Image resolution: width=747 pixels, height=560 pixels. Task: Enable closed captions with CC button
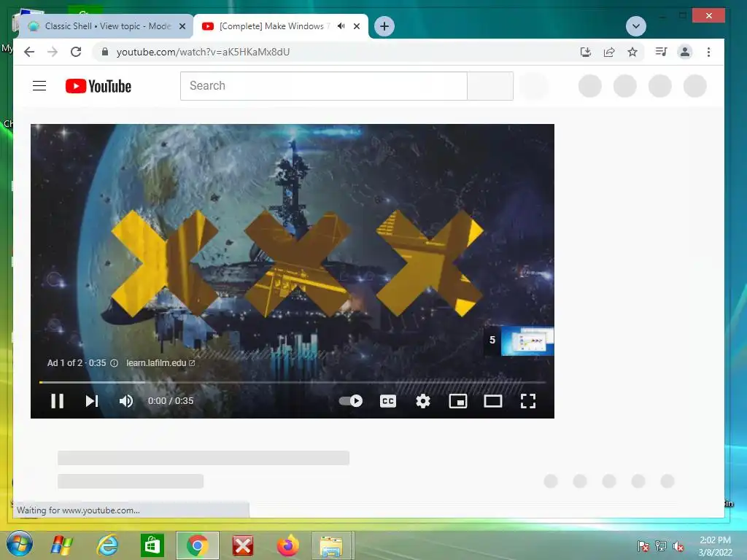(x=388, y=401)
